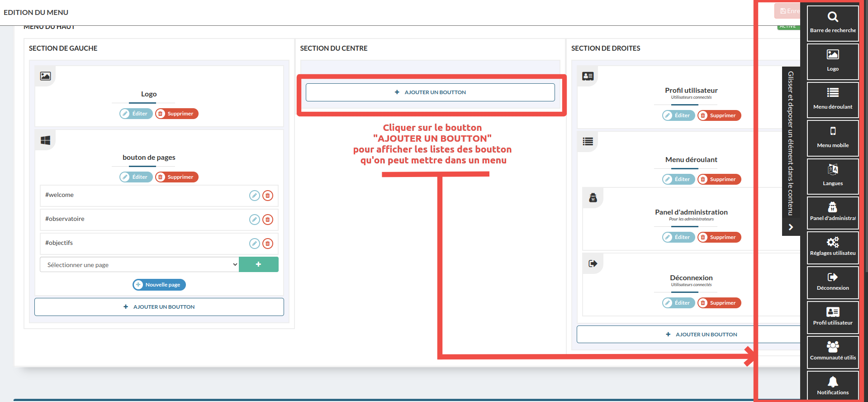Click the edit pencil icon for #welcome

coord(255,196)
